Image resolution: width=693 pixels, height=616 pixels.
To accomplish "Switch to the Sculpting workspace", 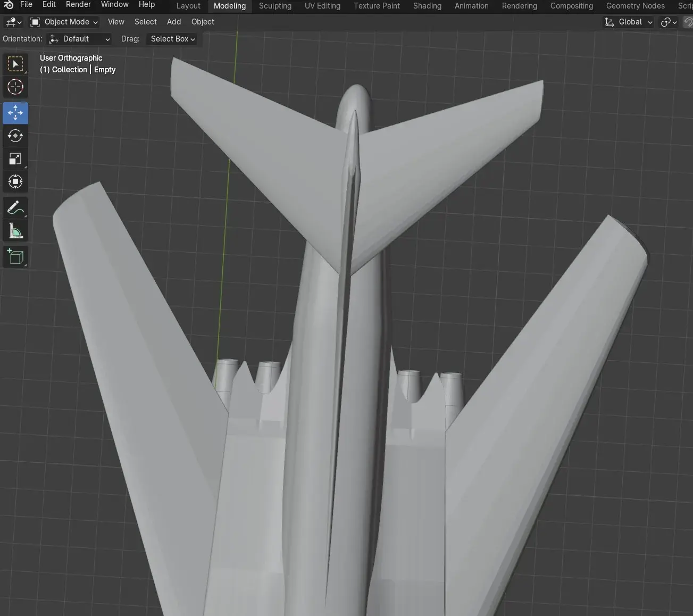I will 275,6.
